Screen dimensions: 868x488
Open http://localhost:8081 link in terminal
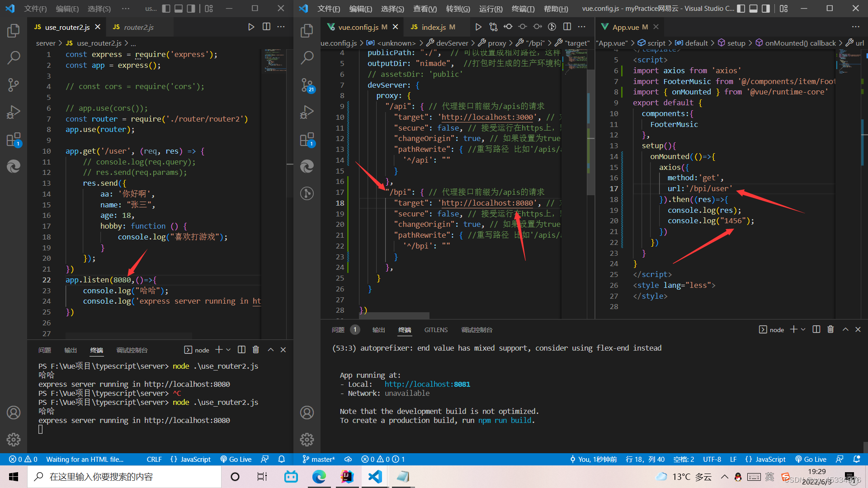(427, 384)
